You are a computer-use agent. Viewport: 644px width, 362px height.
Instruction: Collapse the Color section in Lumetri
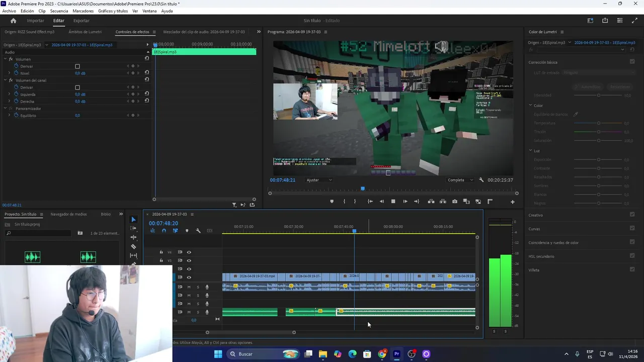click(x=530, y=106)
